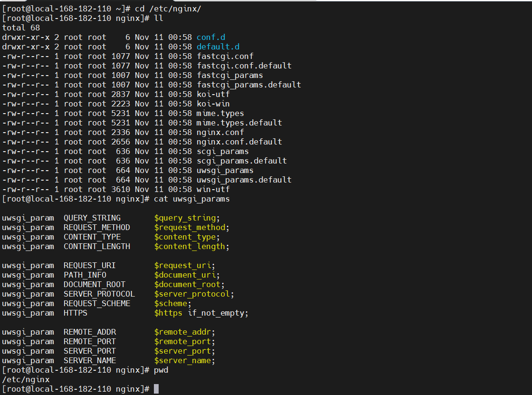Screen dimensions: 532x395
Task: Select the fastcgi.conf filename
Action: [225, 57]
